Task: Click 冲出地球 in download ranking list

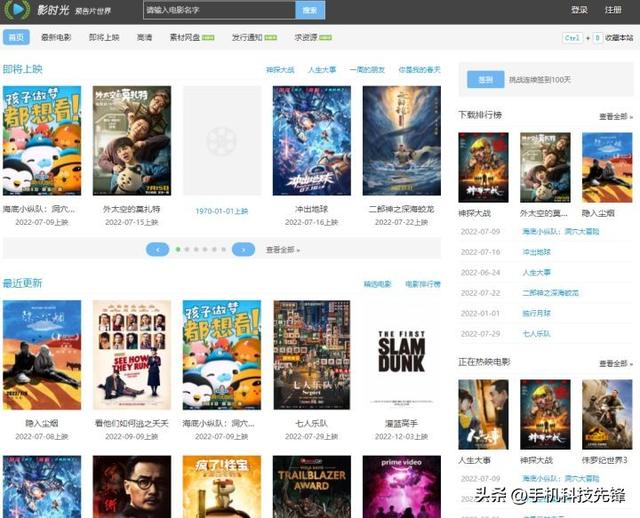Action: tap(536, 252)
